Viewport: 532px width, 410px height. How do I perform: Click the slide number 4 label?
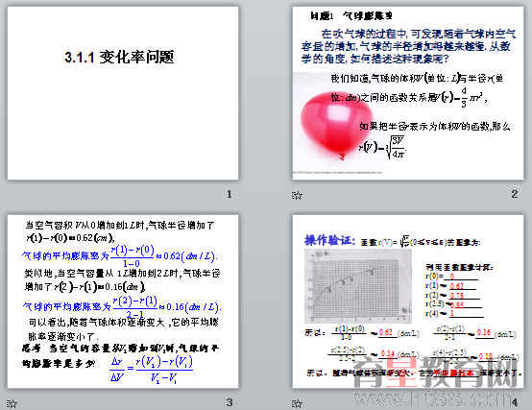[x=515, y=402]
